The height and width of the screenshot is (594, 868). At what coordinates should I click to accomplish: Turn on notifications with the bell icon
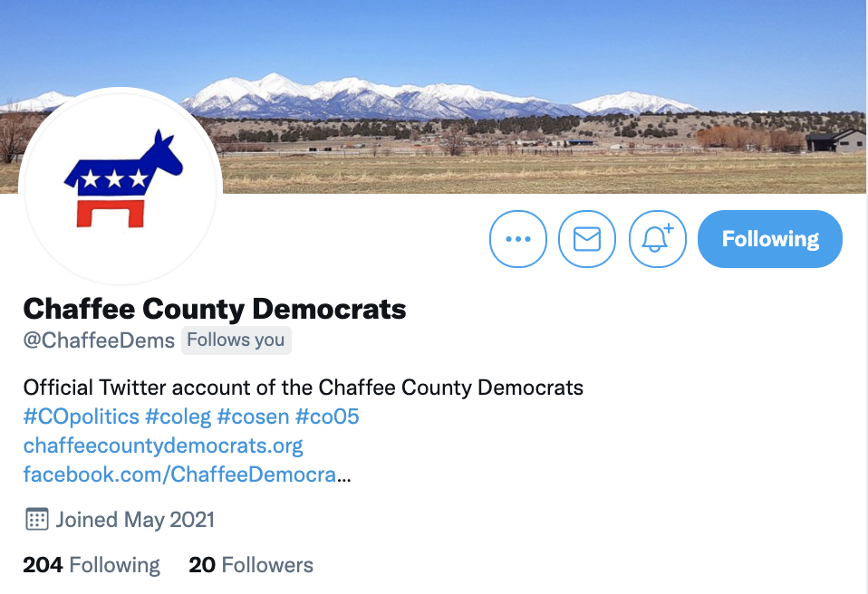657,239
